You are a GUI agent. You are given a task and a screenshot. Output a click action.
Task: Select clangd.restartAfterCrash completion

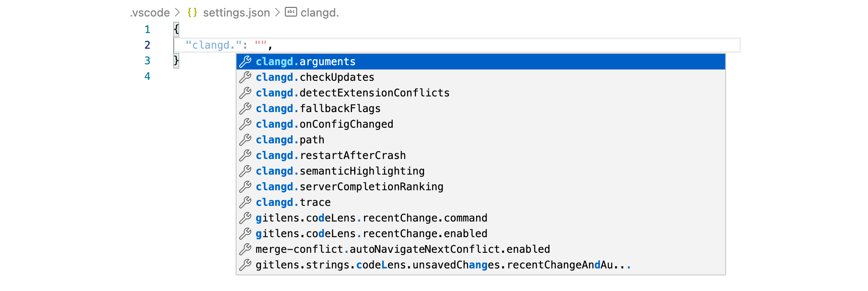481,155
